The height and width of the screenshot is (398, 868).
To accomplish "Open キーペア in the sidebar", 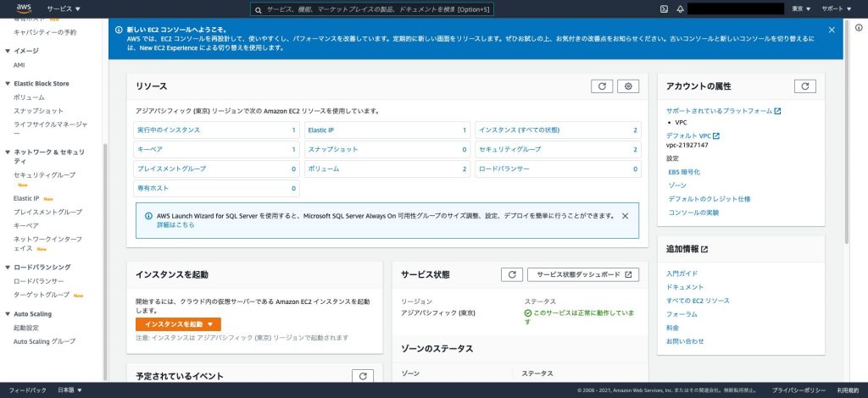I will point(26,226).
